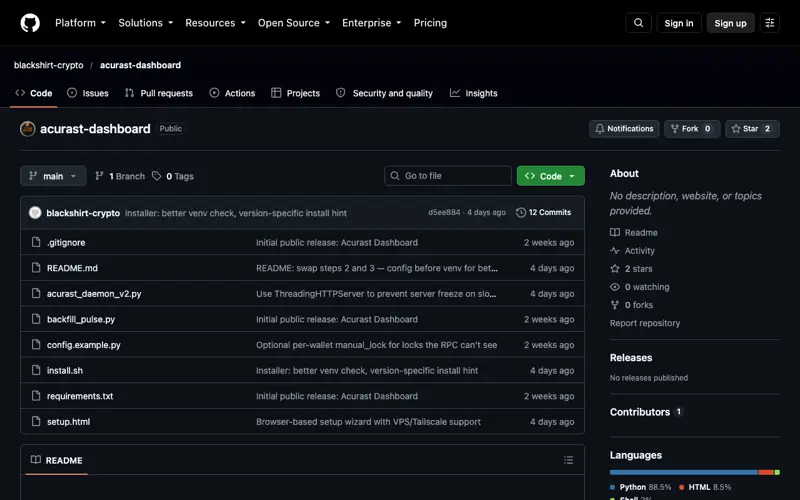800x500 pixels.
Task: Click the blackshirt-crypto avatar beside repo title
Action: [28, 129]
